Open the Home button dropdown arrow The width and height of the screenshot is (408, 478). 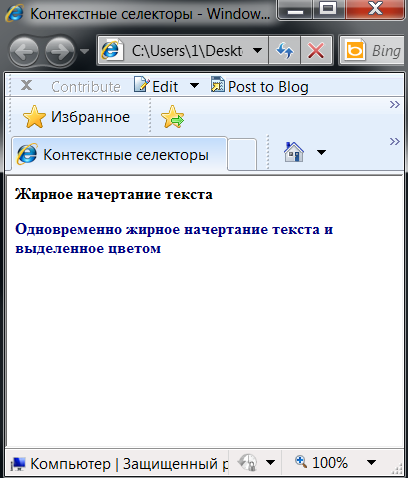coord(321,152)
